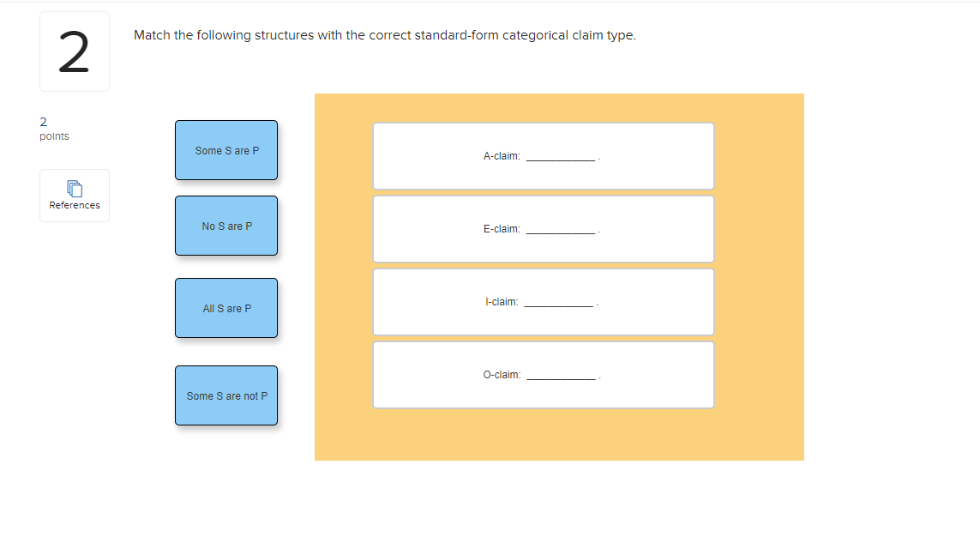The width and height of the screenshot is (980, 543).
Task: Click the question instruction text
Action: click(x=385, y=35)
